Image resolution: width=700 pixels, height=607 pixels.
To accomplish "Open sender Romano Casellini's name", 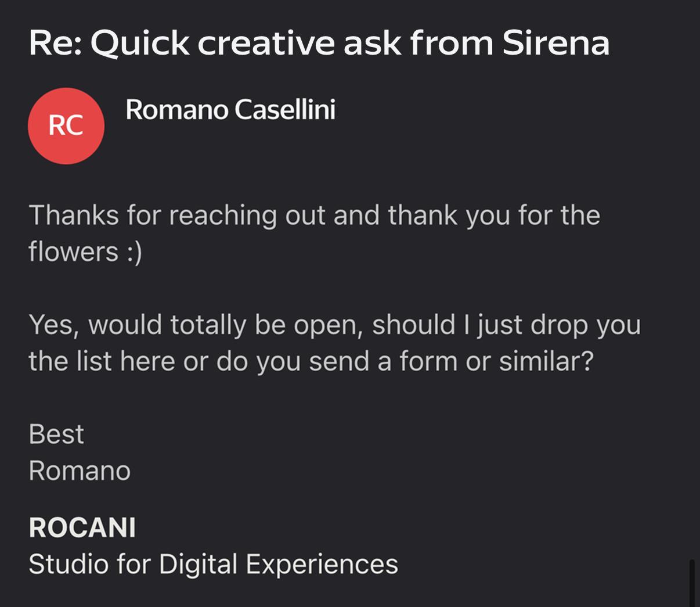I will [230, 109].
